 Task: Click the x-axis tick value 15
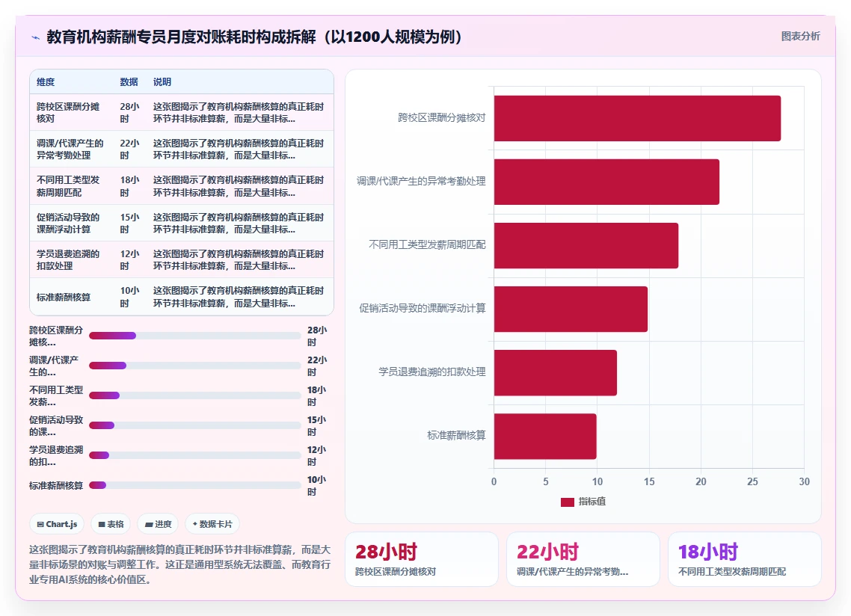(649, 481)
